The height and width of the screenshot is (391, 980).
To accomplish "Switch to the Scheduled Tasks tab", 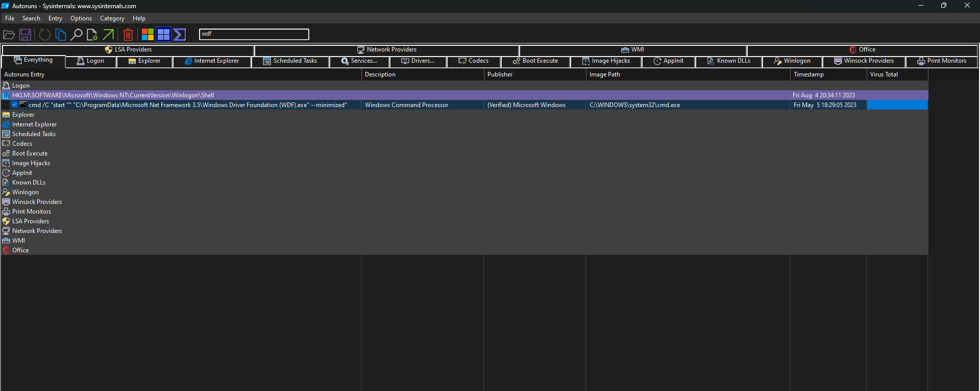I will pyautogui.click(x=290, y=61).
